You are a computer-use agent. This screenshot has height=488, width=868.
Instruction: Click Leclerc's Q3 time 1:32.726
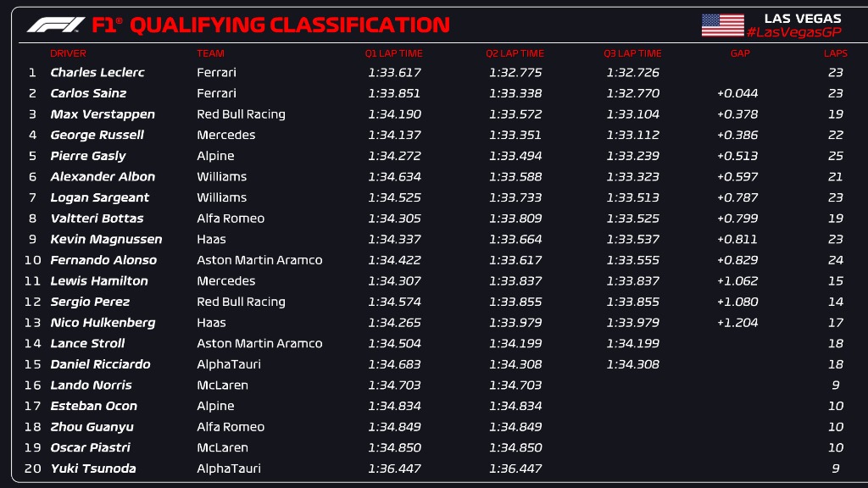pyautogui.click(x=632, y=73)
